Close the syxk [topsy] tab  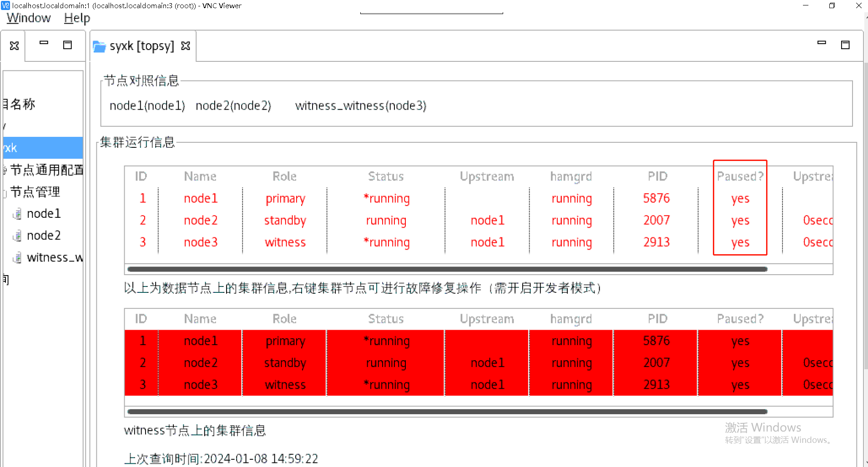[x=186, y=46]
